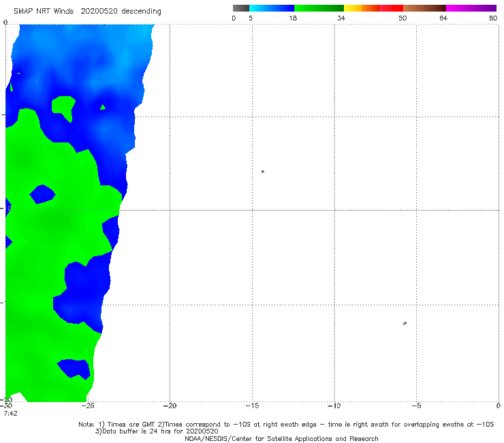Click the color bar label '5'
Viewport: 504px width, 443px height.
click(x=251, y=18)
